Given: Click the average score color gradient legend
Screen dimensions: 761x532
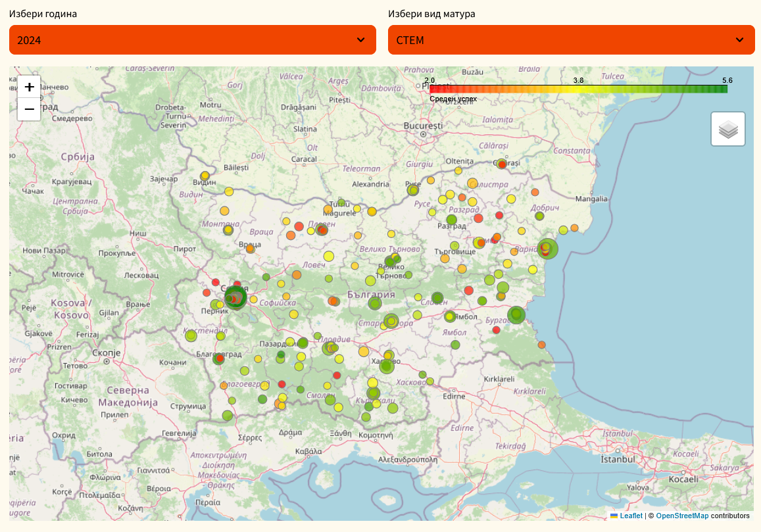Looking at the screenshot, I should click(579, 89).
